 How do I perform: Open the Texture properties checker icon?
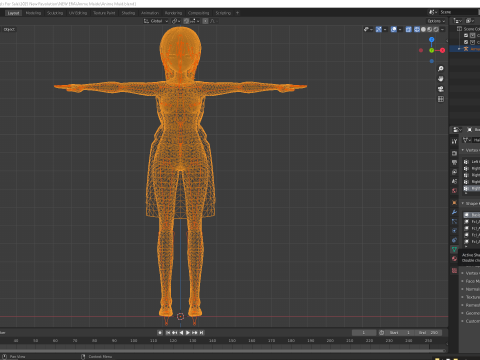pos(454,271)
